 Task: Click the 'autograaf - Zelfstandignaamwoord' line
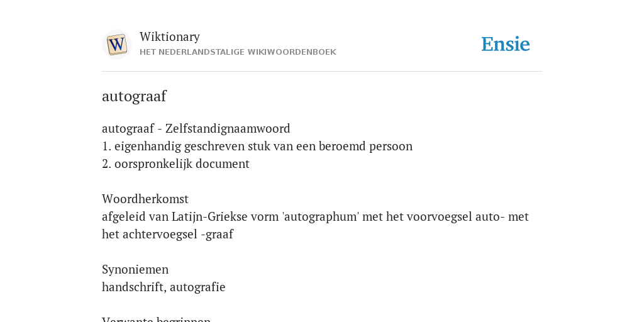(x=196, y=128)
